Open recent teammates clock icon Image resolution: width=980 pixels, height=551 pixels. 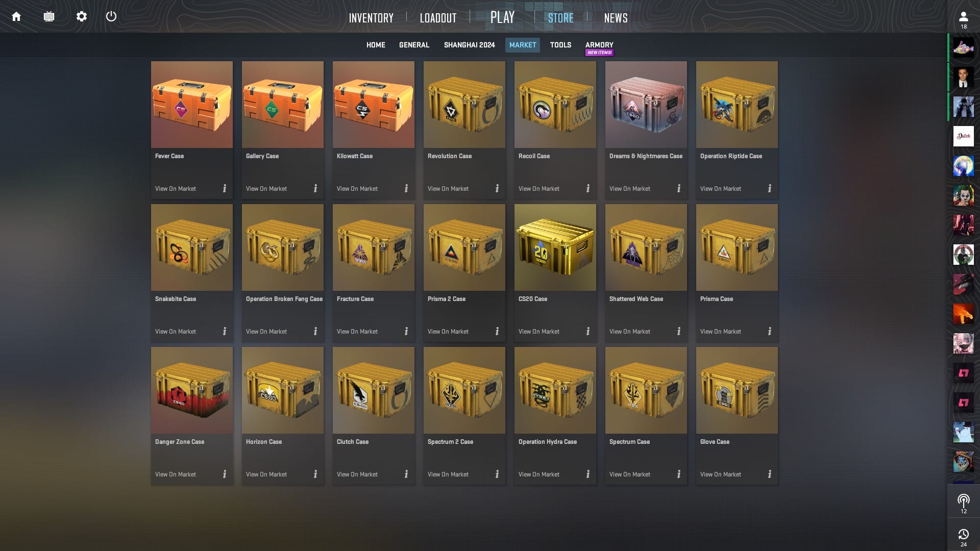point(964,537)
